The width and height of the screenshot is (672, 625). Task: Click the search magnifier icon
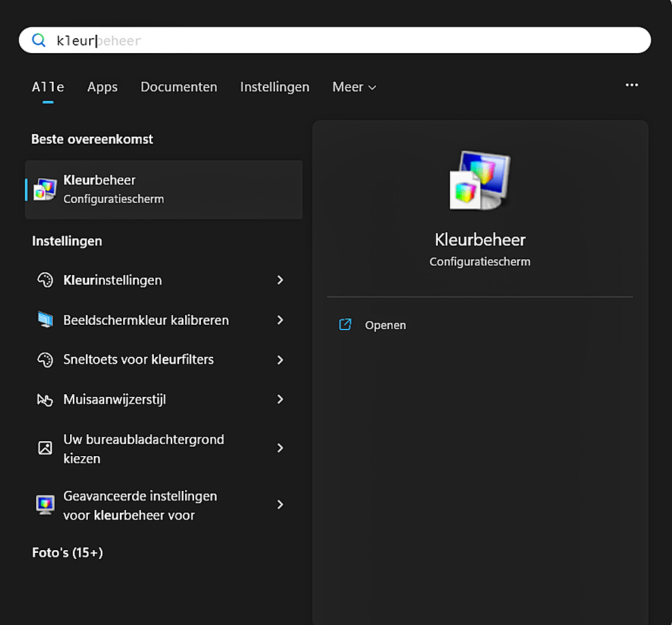(x=39, y=40)
